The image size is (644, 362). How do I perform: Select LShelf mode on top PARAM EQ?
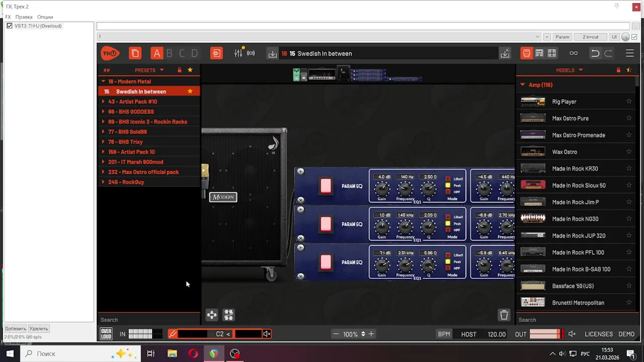click(x=448, y=179)
